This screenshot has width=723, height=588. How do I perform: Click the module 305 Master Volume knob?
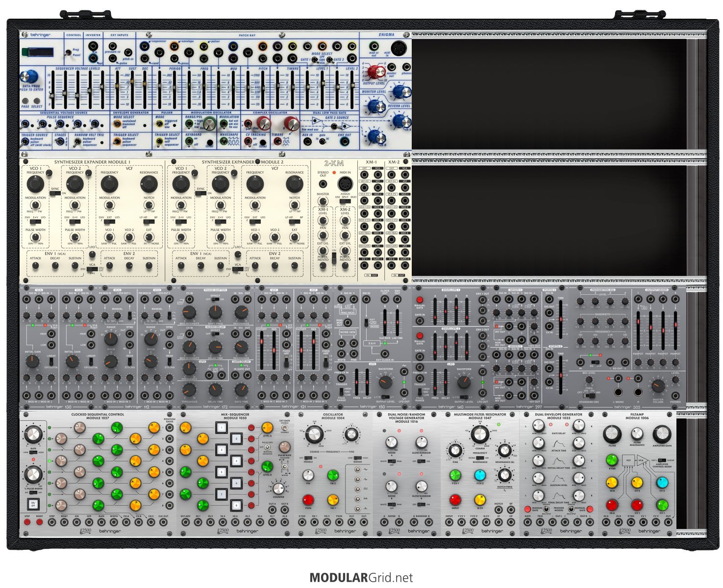[x=658, y=386]
